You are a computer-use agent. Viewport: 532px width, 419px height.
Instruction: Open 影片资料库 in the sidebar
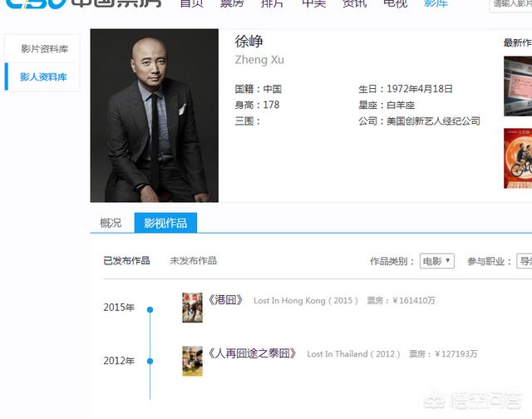pos(42,48)
